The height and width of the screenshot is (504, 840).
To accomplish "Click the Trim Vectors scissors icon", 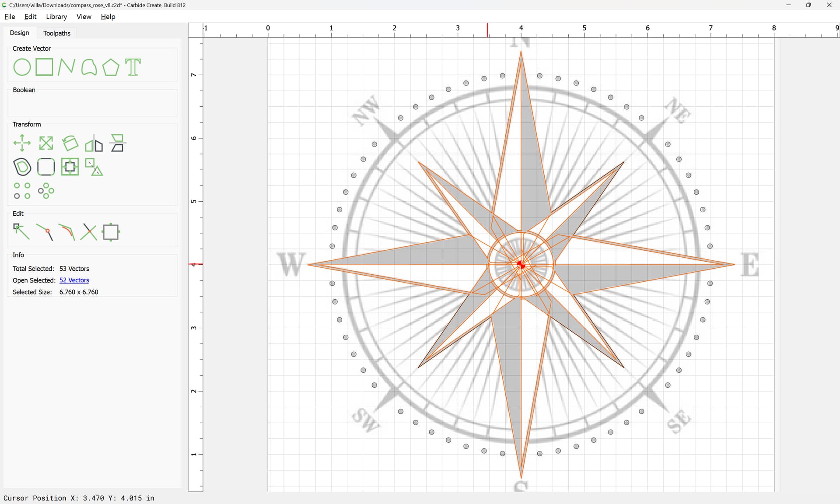I will coord(89,232).
